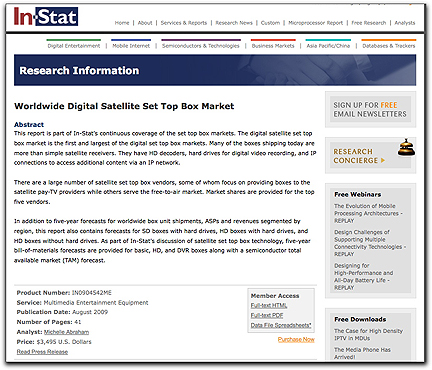Select the Asia Pacific/China section
The image size is (432, 370).
tap(328, 46)
